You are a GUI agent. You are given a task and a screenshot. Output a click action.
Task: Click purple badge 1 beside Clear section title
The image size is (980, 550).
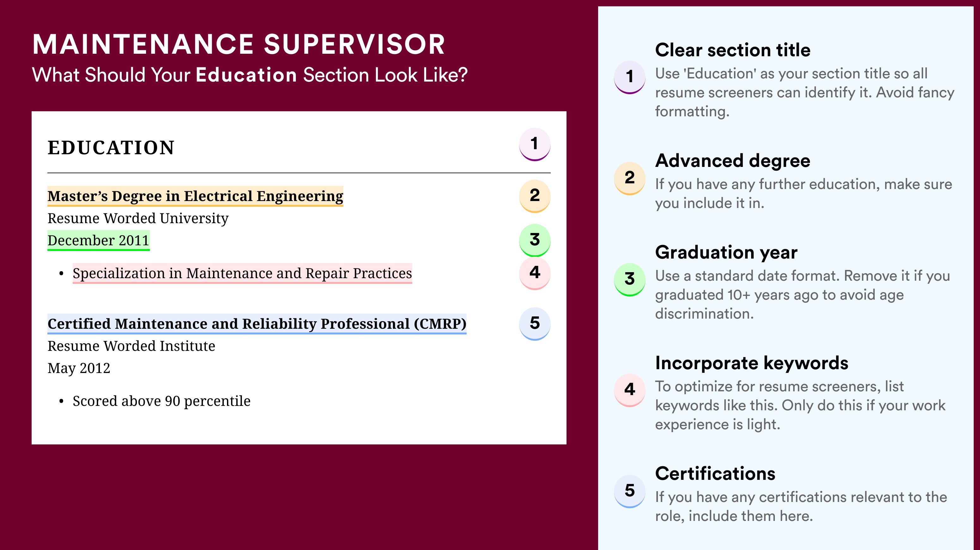pyautogui.click(x=630, y=77)
